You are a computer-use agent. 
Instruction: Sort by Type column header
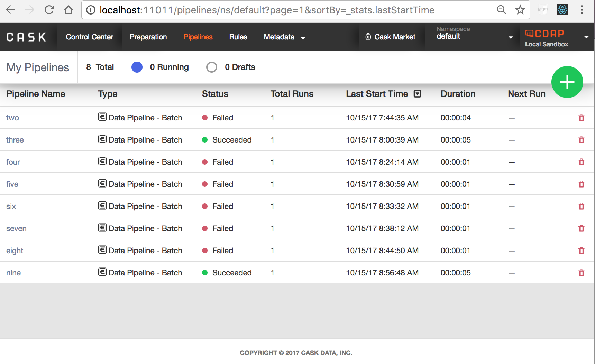(x=108, y=94)
